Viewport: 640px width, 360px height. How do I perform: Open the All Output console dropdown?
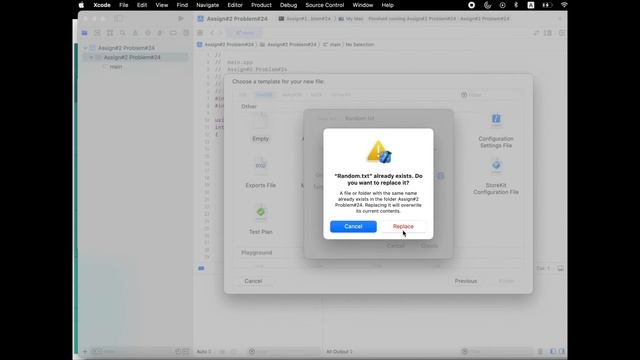click(340, 351)
